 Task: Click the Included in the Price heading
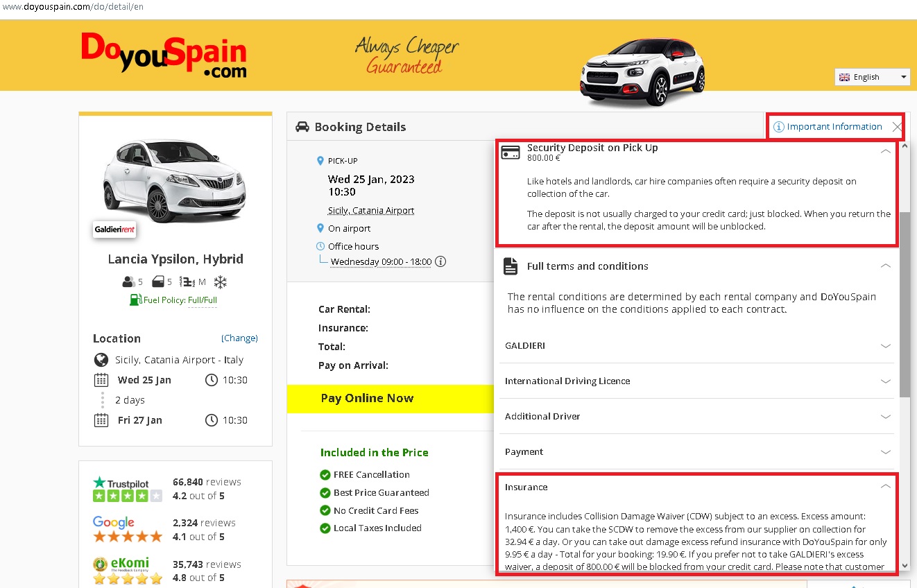point(375,453)
